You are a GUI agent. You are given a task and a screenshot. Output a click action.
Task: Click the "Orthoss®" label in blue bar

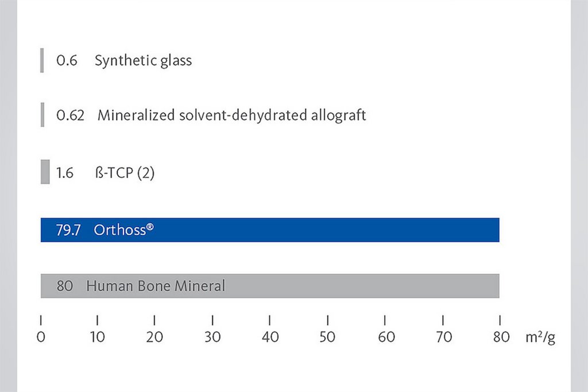125,230
